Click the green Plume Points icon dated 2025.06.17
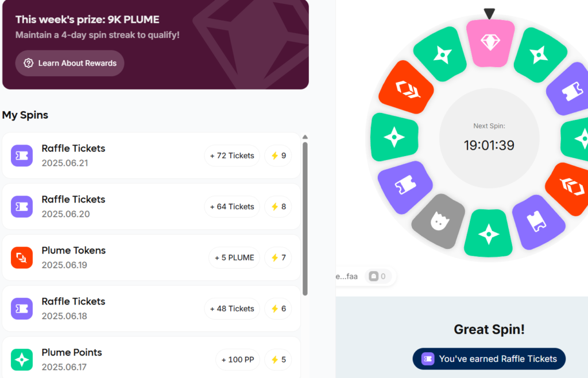This screenshot has height=378, width=588. (22, 360)
